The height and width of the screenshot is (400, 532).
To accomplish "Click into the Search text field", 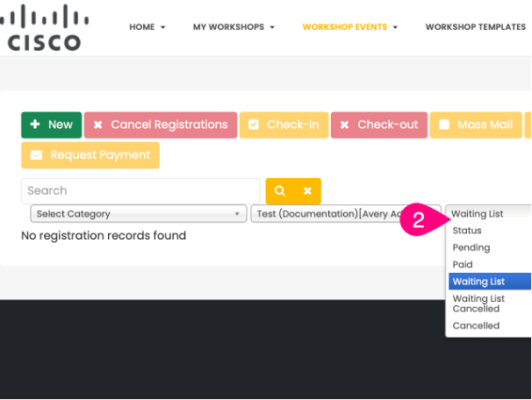I will click(140, 190).
